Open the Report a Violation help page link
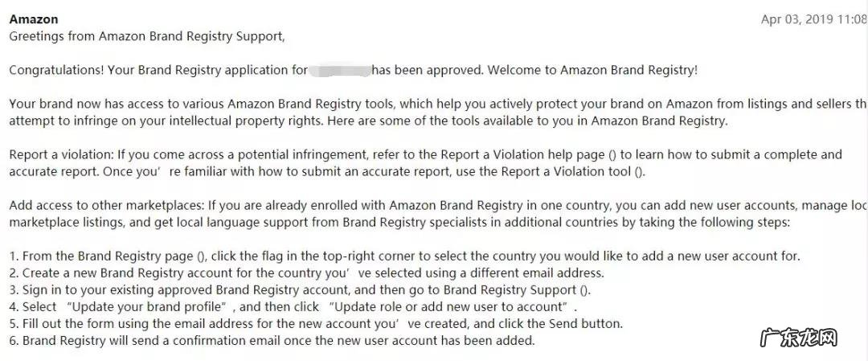This screenshot has height=361, width=868. click(x=633, y=154)
